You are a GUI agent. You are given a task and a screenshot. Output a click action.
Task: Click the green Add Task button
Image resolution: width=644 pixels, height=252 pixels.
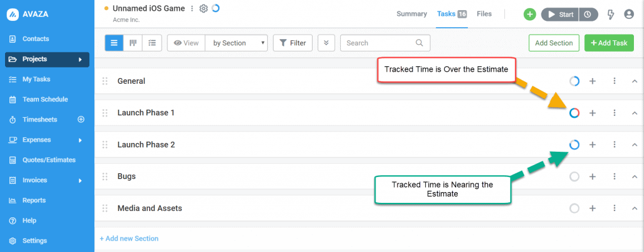(x=609, y=43)
